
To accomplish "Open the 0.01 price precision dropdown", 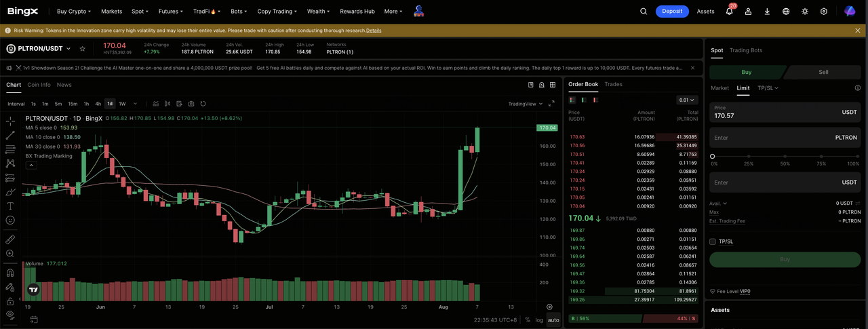I will (x=687, y=100).
